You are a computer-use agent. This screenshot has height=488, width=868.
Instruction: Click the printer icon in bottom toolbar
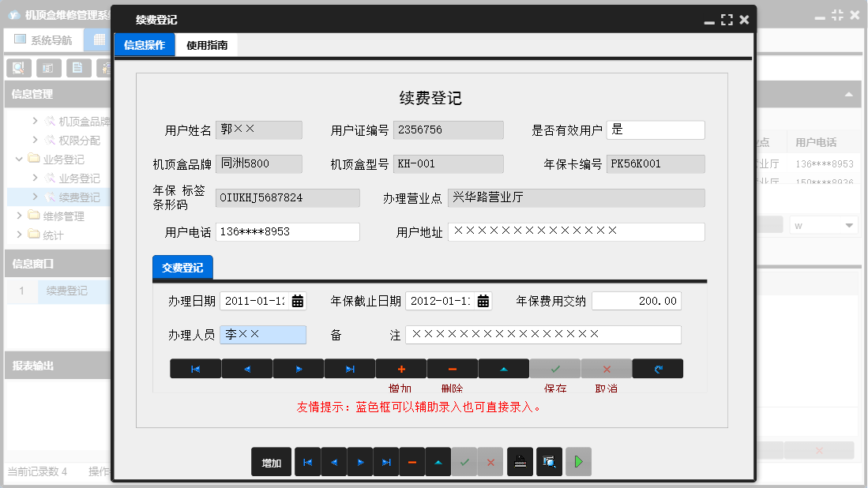pyautogui.click(x=521, y=462)
